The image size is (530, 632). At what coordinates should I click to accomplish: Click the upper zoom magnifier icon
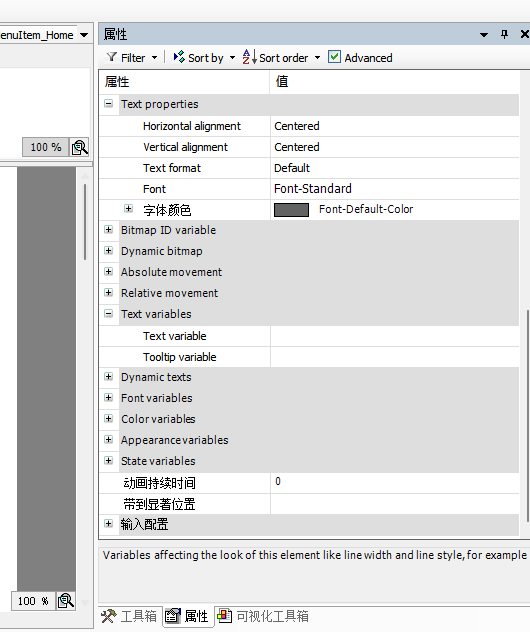tap(79, 147)
